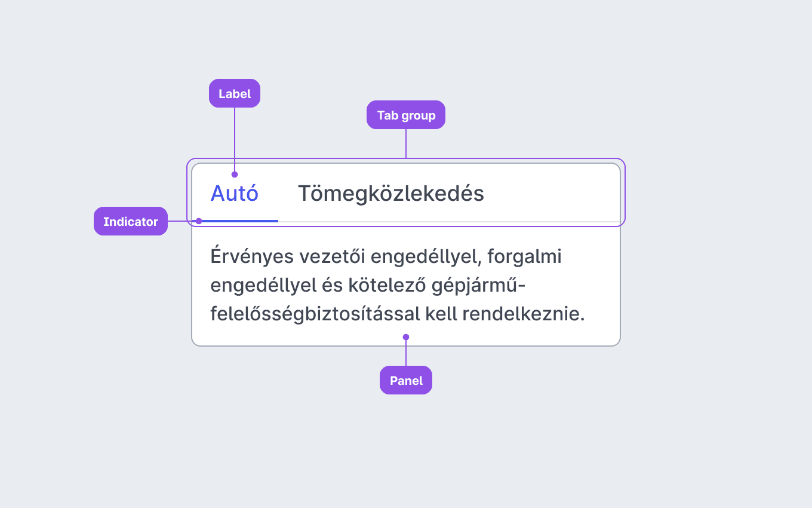This screenshot has height=508, width=812.
Task: Click the connector line above Panel badge
Action: coord(406,353)
